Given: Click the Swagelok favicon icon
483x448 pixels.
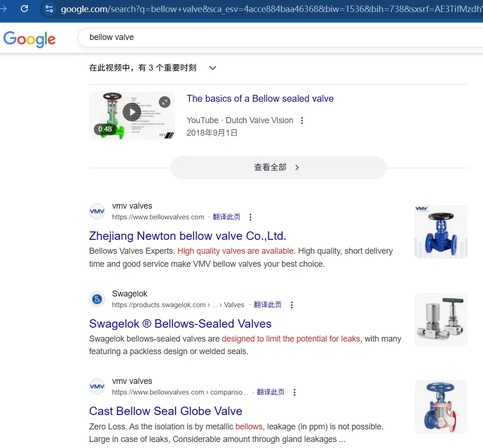Looking at the screenshot, I should pos(97,299).
